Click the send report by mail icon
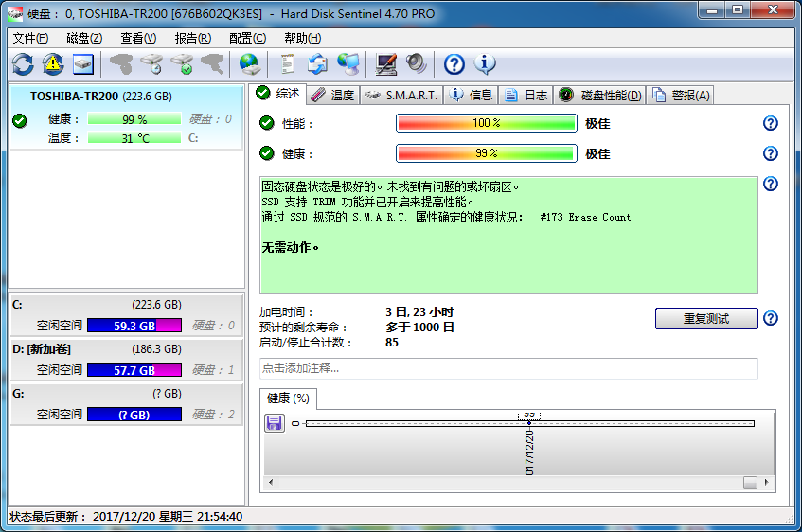The image size is (802, 532). (x=317, y=64)
